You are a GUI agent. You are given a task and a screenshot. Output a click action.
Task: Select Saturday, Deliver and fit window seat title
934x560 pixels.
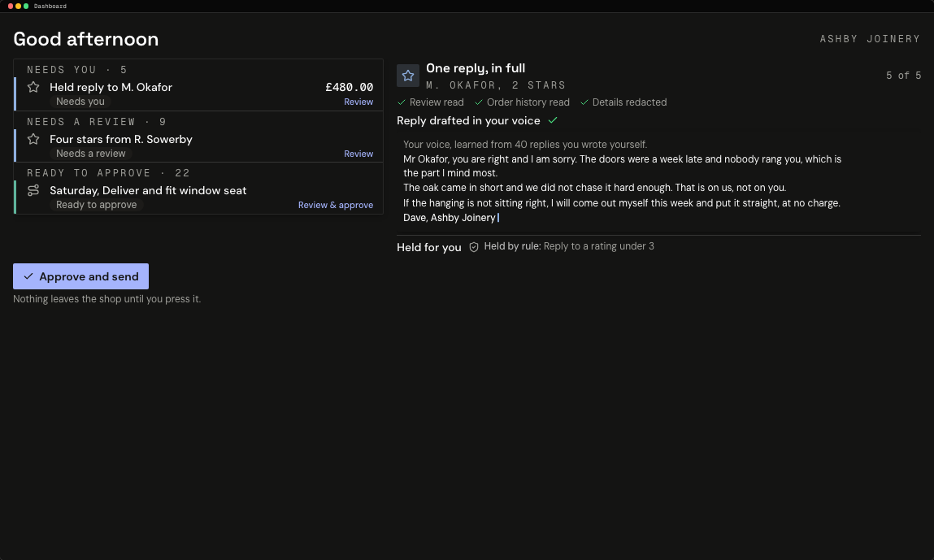tap(148, 190)
